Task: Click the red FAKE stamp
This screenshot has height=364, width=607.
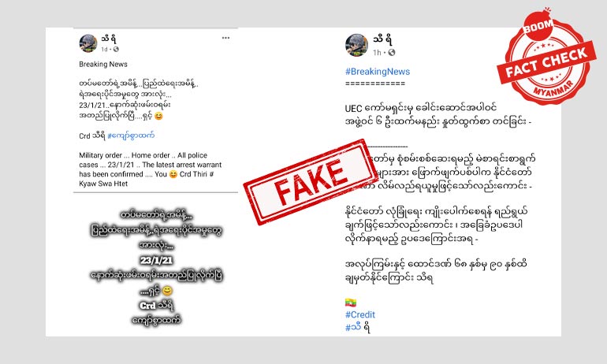Action: point(311,181)
